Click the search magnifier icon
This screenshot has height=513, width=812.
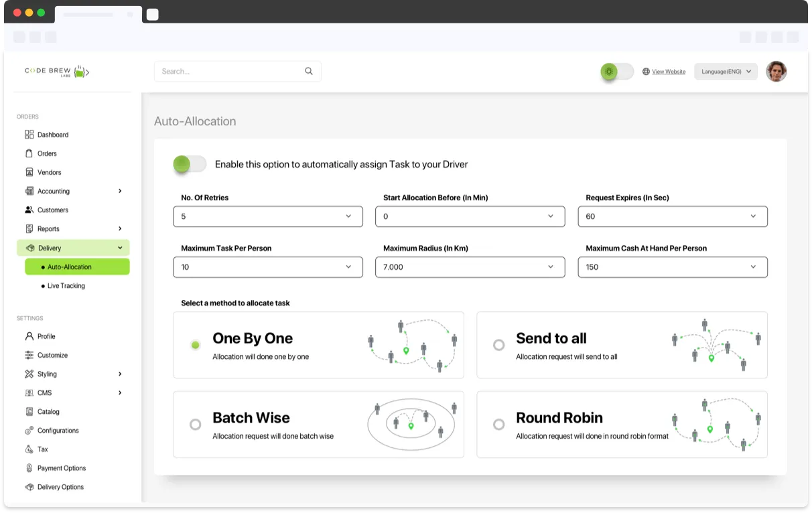309,71
